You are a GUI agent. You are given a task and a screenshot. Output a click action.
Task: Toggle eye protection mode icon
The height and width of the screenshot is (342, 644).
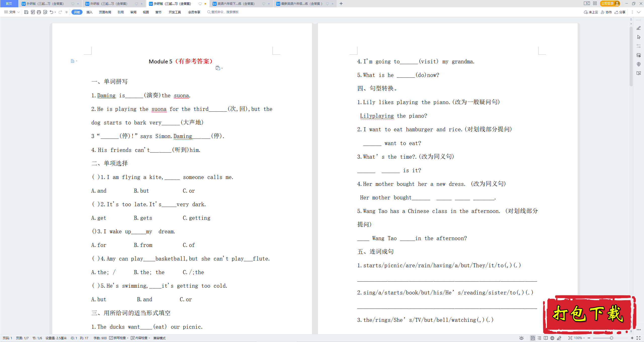521,338
